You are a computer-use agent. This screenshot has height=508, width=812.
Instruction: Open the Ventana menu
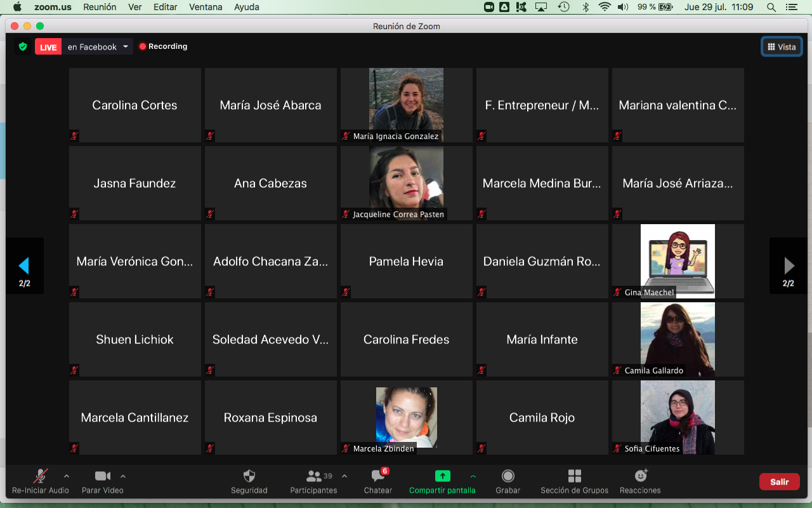(x=206, y=7)
